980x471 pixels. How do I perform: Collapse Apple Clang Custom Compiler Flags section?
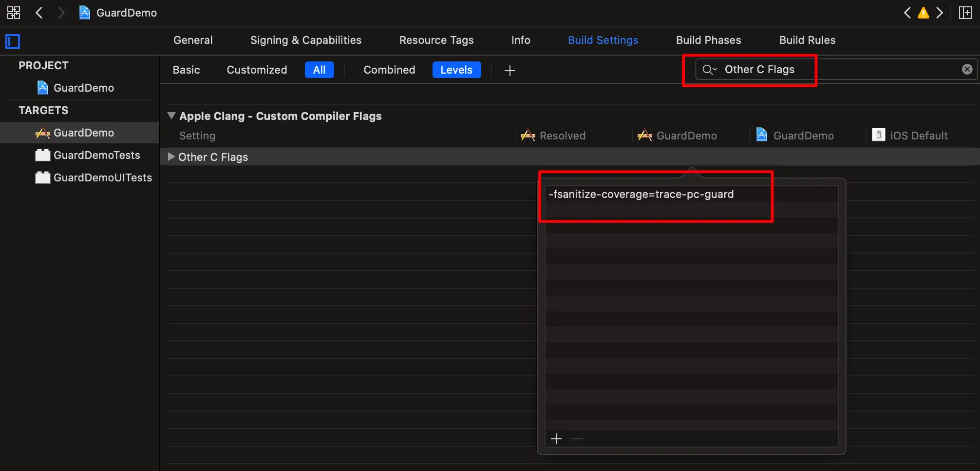pyautogui.click(x=171, y=116)
